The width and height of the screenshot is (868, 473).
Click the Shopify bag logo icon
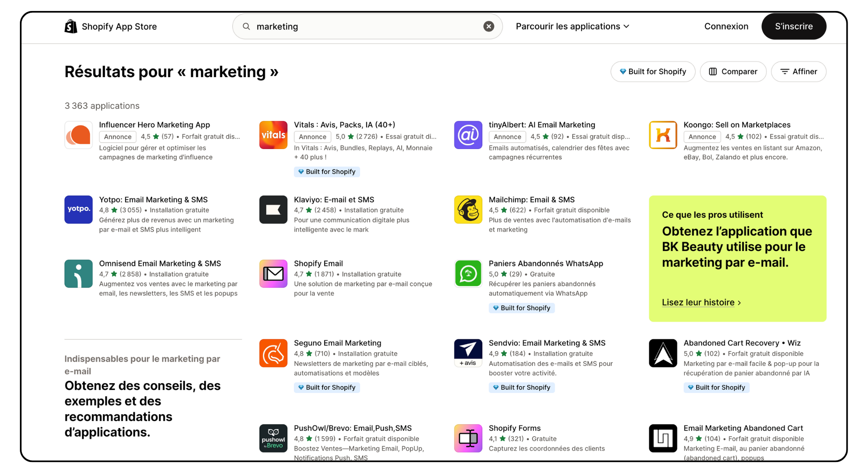pos(71,26)
